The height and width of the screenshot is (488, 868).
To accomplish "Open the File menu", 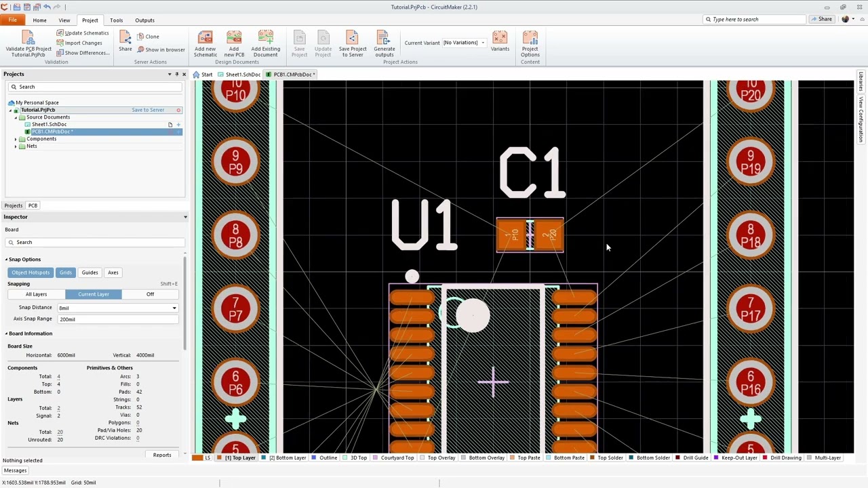I will [x=13, y=20].
